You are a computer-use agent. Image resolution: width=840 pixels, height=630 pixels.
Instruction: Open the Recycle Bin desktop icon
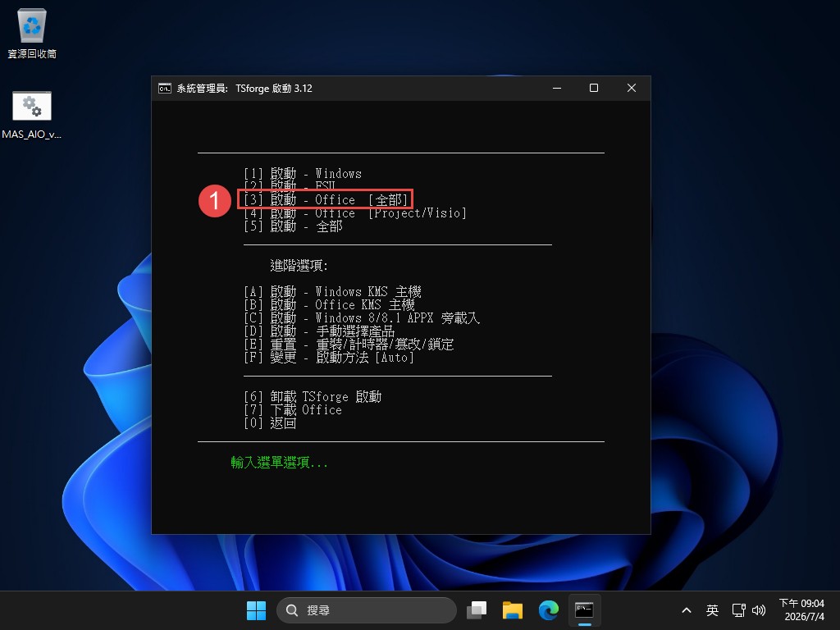32,33
